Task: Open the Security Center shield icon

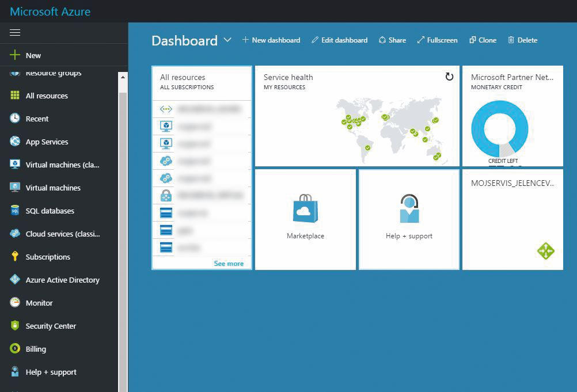Action: 15,325
